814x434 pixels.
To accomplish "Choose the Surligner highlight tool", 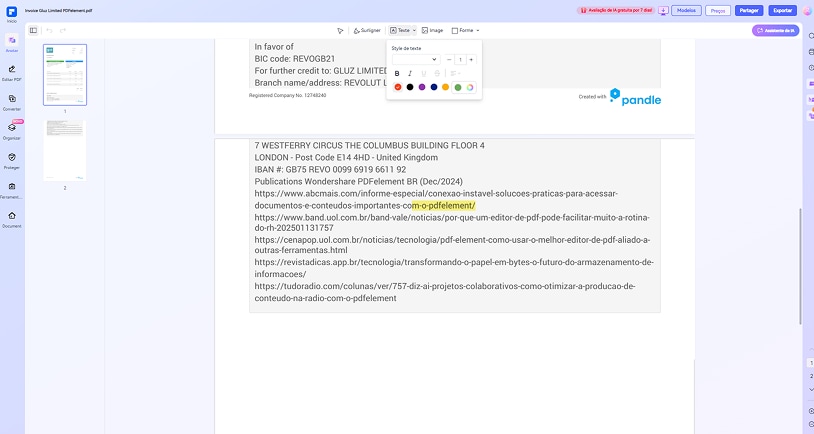I will 367,31.
